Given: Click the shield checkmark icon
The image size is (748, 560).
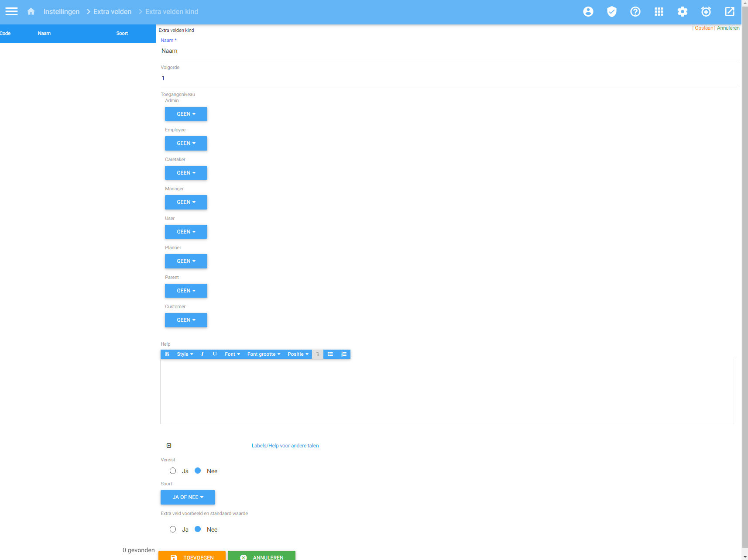Looking at the screenshot, I should click(611, 12).
